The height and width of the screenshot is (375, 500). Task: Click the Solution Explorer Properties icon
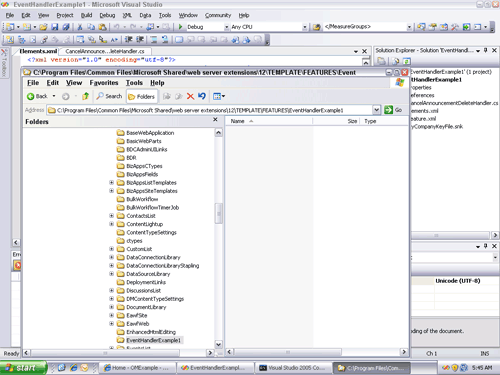click(381, 61)
